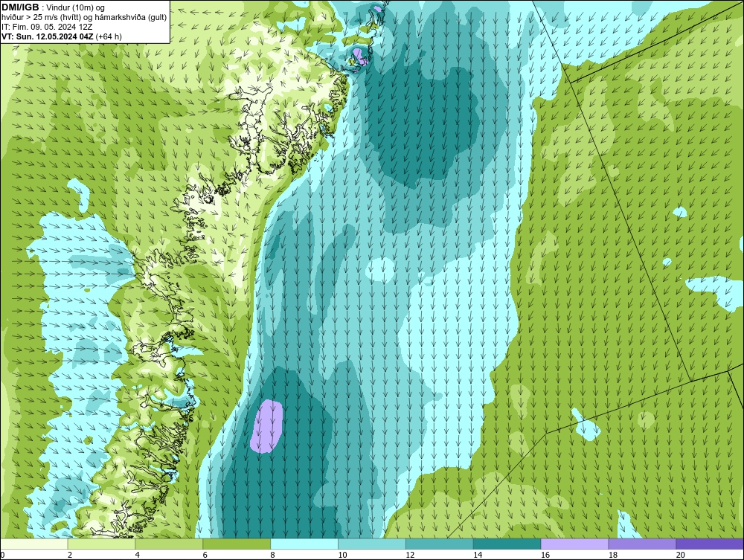The width and height of the screenshot is (744, 560).
Task: Click the 0–2 m/s palest legend color
Action: [34, 544]
